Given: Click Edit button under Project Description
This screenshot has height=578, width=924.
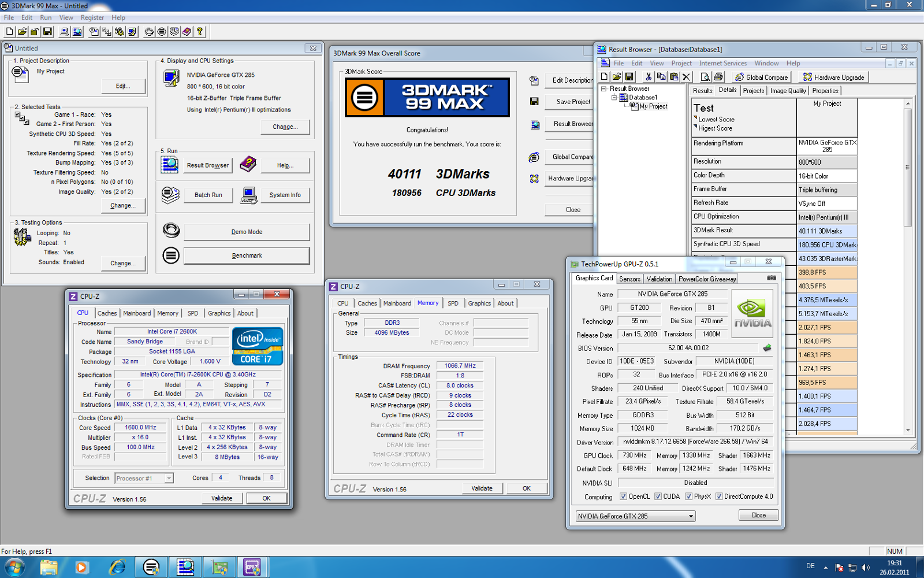Looking at the screenshot, I should tap(122, 86).
